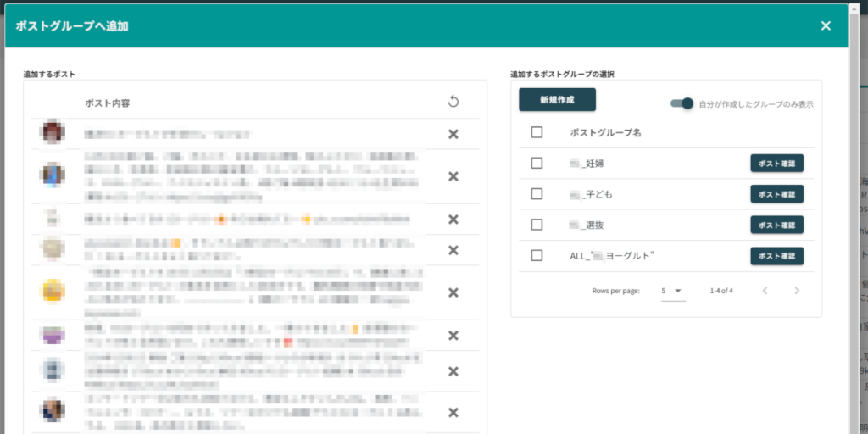Go to the previous page of post groups
Screen dimensions: 868x434
765,291
